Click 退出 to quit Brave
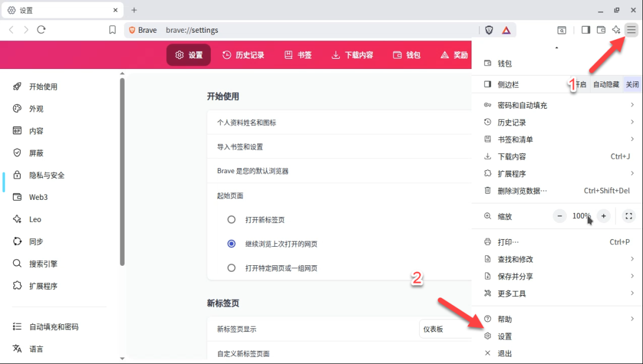The image size is (643, 364). point(557,353)
